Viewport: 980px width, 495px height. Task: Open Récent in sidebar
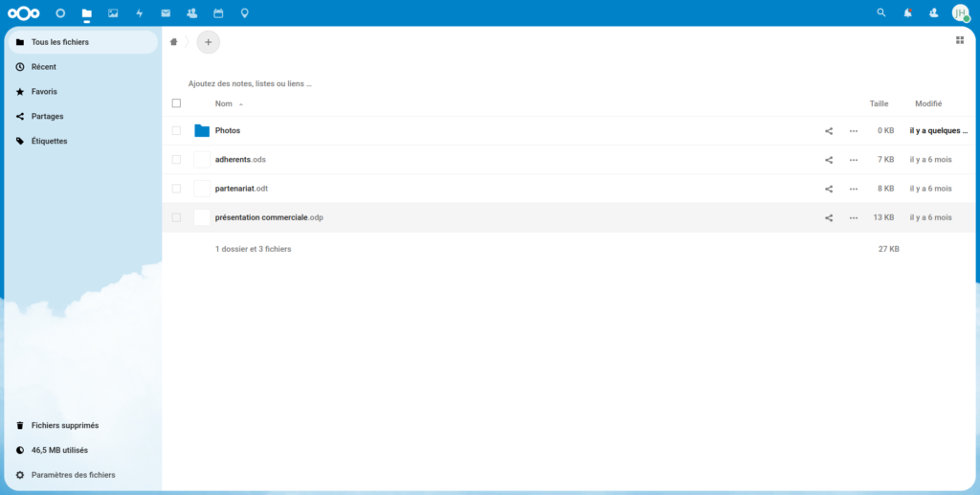(82, 67)
